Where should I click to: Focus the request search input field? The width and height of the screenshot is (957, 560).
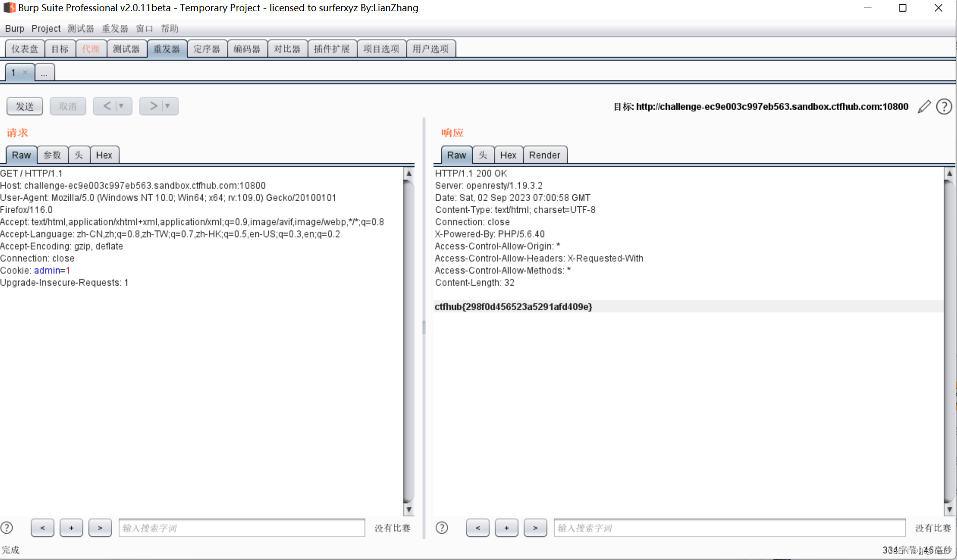click(x=242, y=528)
